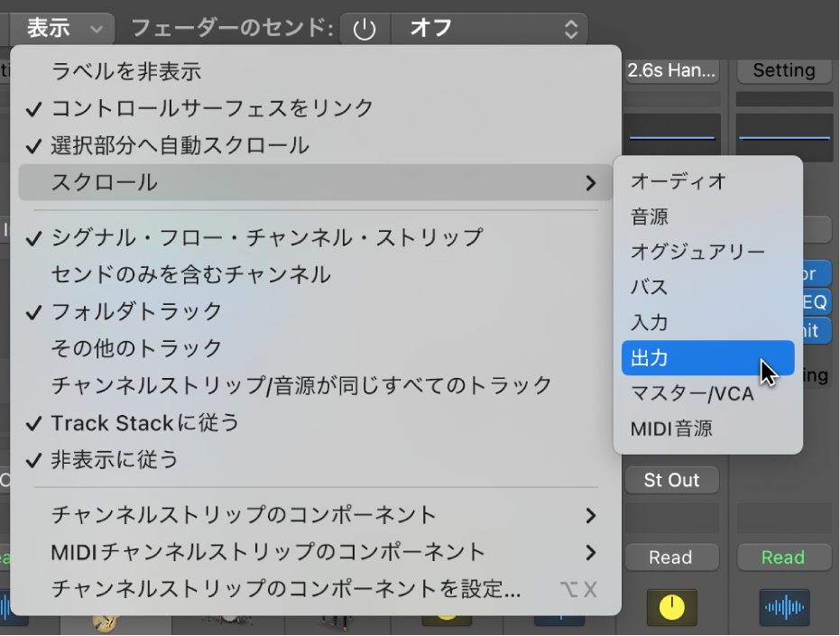The height and width of the screenshot is (636, 840).
Task: Open the 表示 menu button
Action: (x=63, y=28)
